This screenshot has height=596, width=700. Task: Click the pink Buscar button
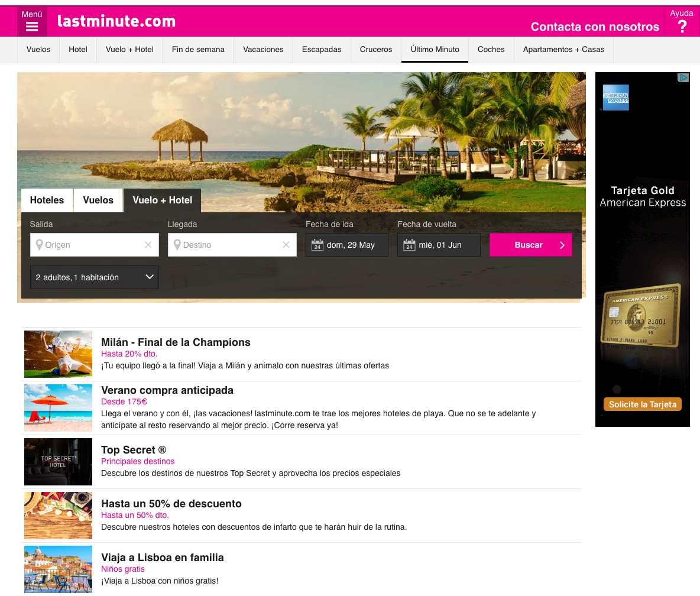(x=531, y=245)
